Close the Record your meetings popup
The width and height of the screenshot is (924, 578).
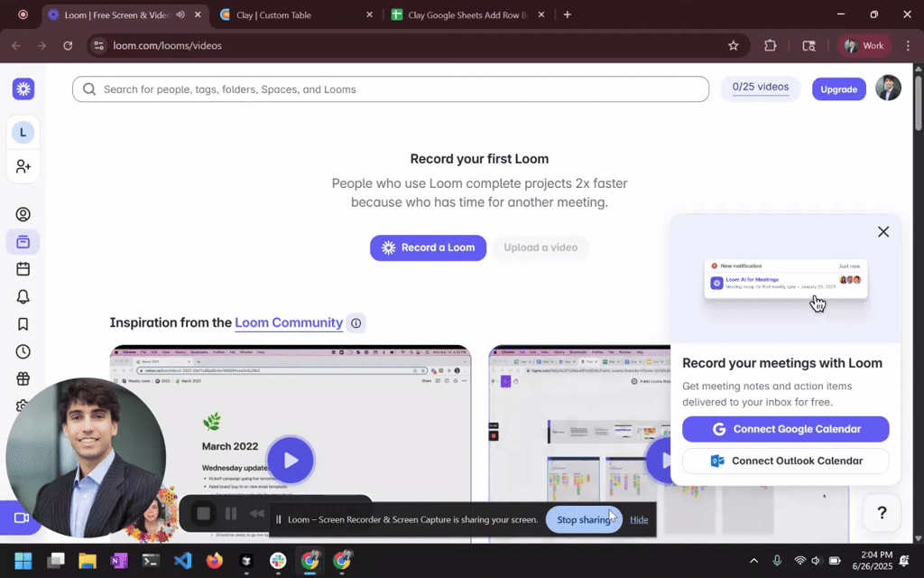(883, 232)
